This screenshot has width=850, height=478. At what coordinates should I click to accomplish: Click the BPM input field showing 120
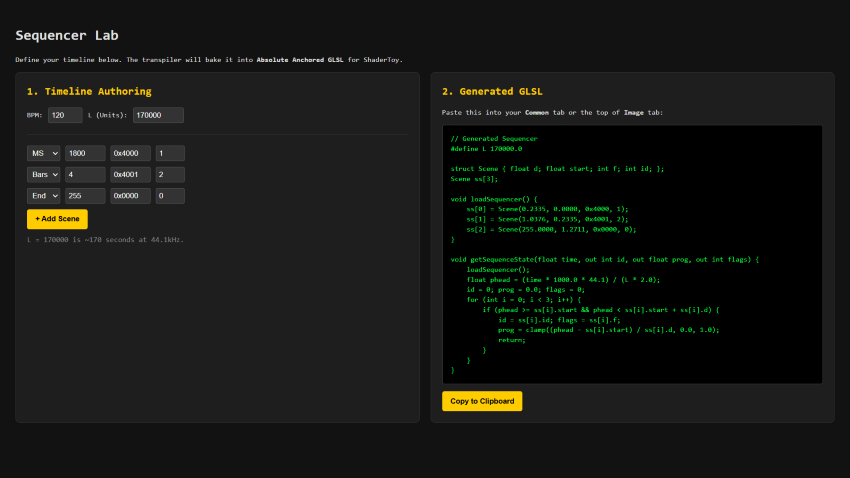[65, 115]
